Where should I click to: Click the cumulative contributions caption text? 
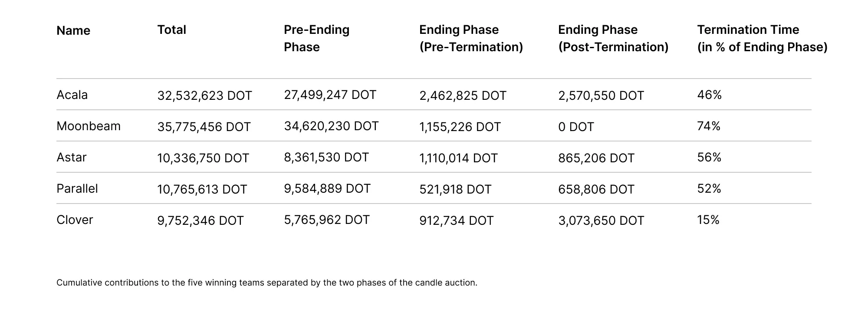pyautogui.click(x=266, y=283)
